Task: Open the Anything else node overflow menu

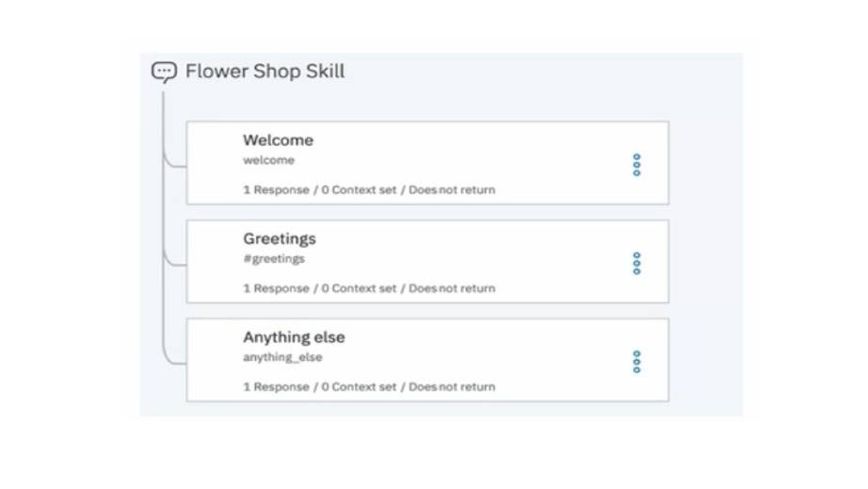Action: 636,362
